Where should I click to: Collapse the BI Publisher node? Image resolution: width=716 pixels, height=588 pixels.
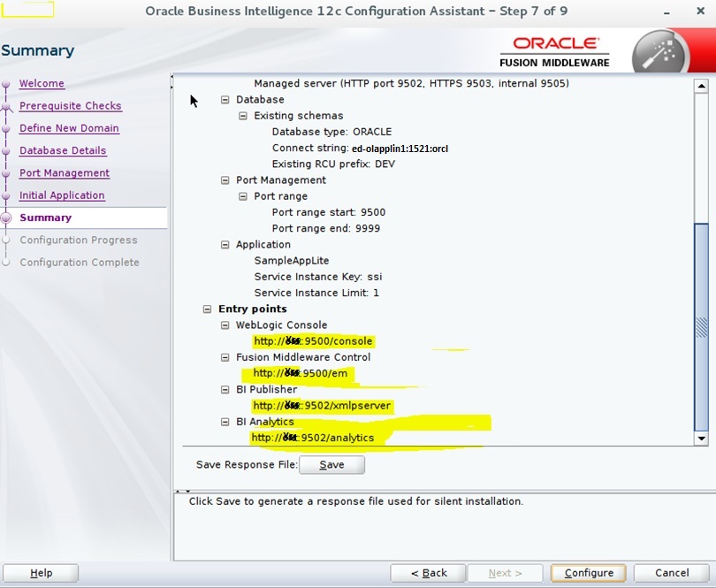(x=224, y=389)
